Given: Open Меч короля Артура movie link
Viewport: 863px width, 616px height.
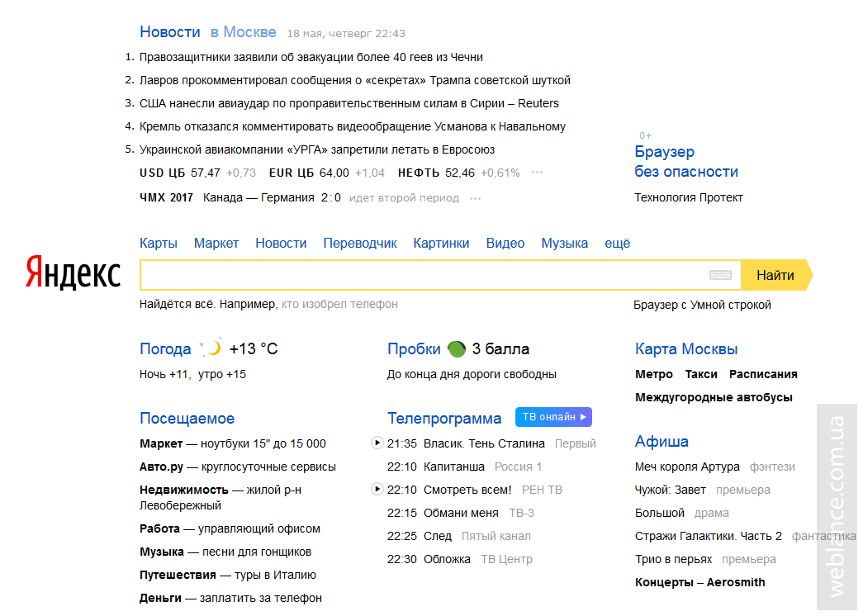Looking at the screenshot, I should [x=687, y=467].
